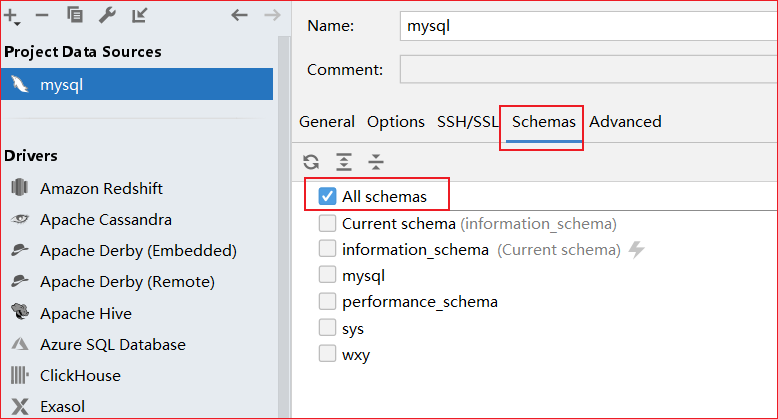The image size is (778, 419).
Task: Select the Apache Derby (Embedded) driver
Action: point(137,251)
